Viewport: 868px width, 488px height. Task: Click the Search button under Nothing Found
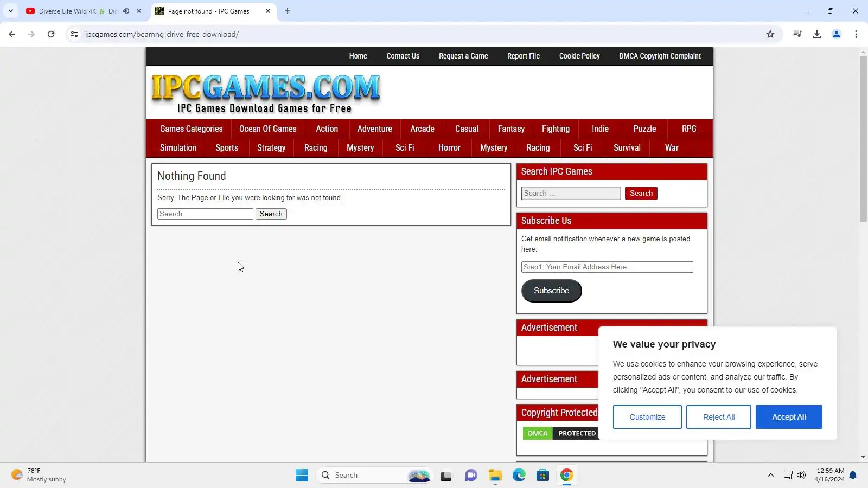pos(271,214)
